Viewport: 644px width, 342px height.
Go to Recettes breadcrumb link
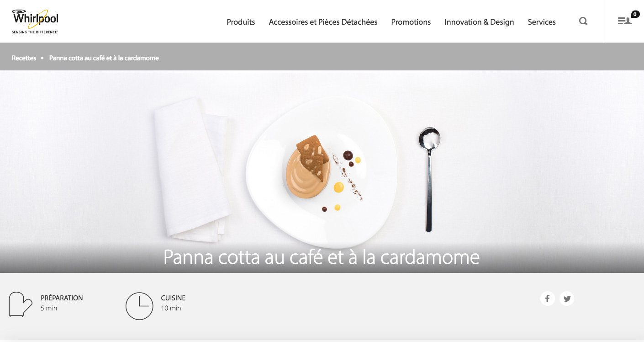point(24,58)
